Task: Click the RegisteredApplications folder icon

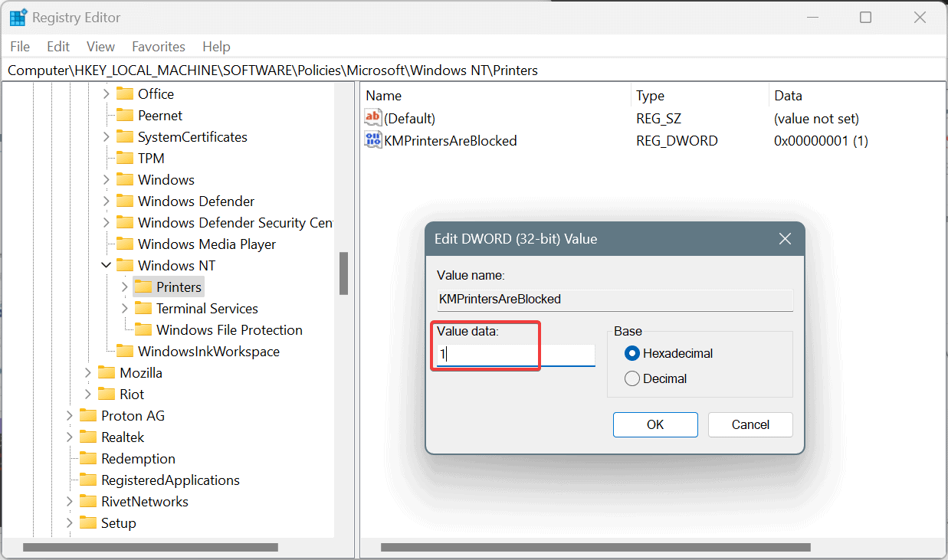Action: 88,480
